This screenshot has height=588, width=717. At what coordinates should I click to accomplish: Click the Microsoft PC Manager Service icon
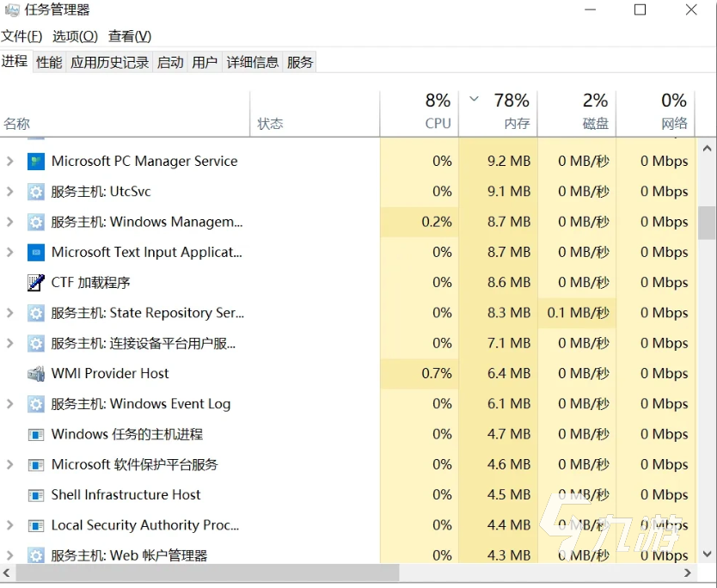[x=35, y=161]
